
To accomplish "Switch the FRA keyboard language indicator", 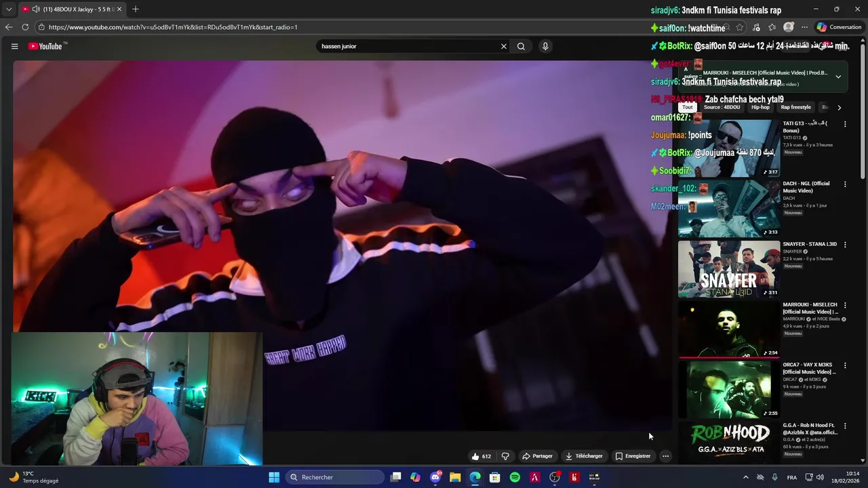I will (791, 477).
